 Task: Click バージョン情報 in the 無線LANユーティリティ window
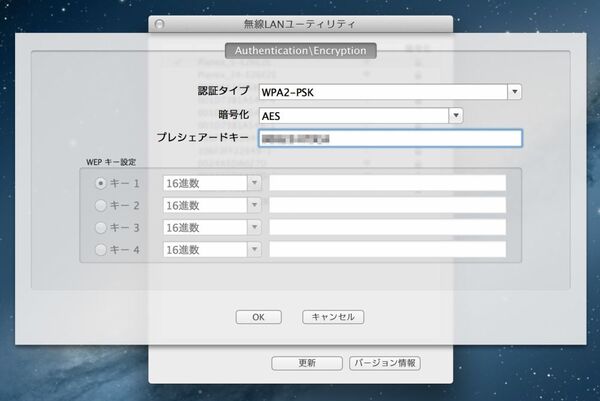coord(385,363)
